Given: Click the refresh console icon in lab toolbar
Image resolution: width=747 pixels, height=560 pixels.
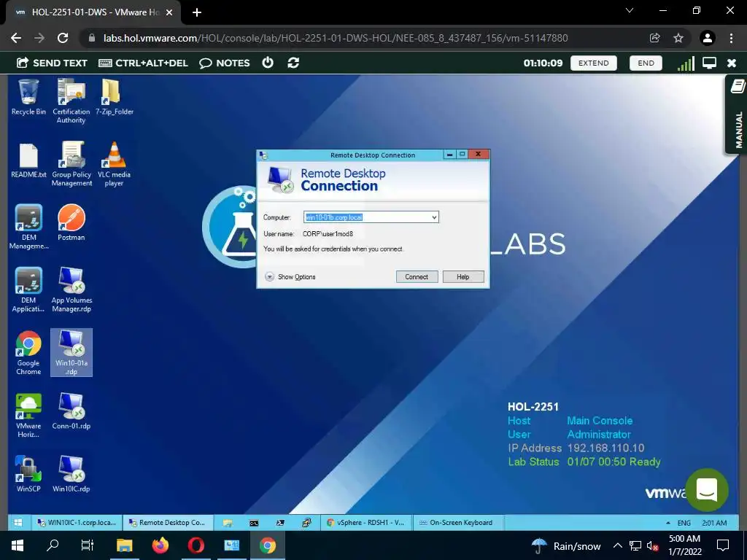Looking at the screenshot, I should [x=293, y=63].
